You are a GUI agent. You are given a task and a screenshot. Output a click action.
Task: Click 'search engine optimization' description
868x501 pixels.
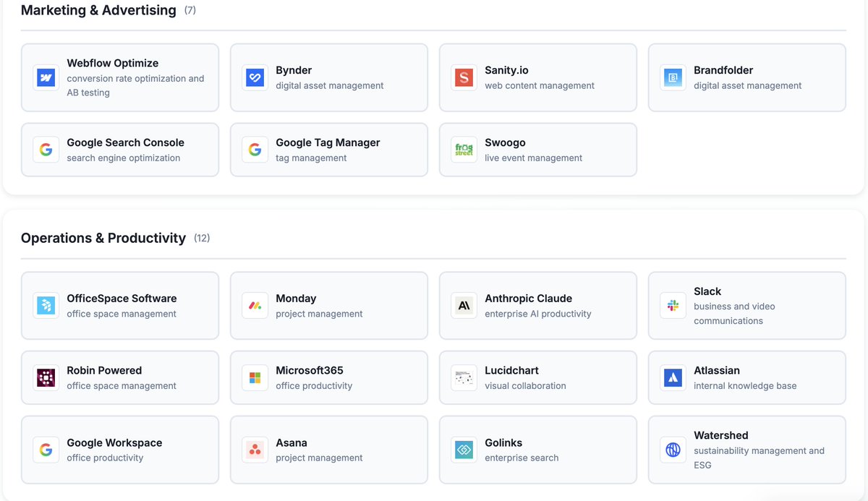(x=124, y=158)
